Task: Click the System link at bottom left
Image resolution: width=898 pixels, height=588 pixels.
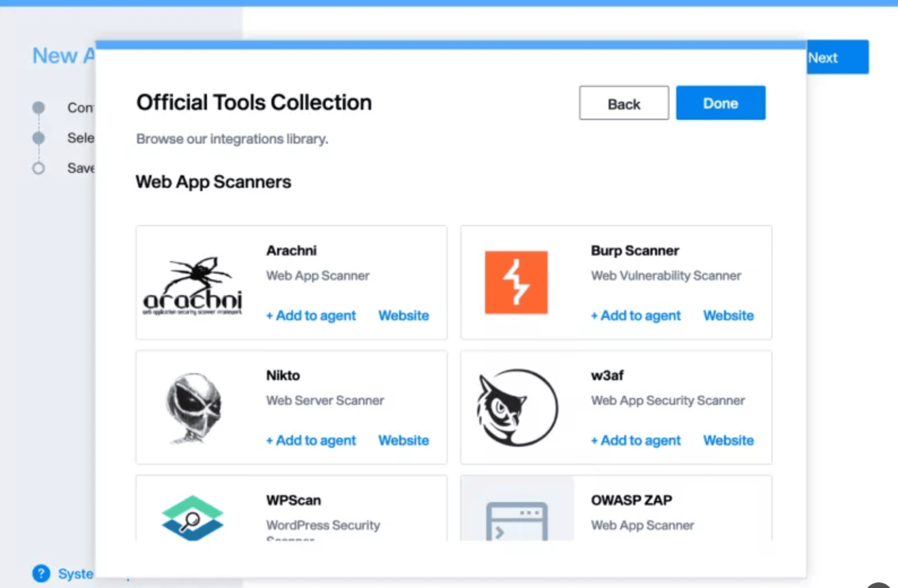Action: click(x=78, y=574)
